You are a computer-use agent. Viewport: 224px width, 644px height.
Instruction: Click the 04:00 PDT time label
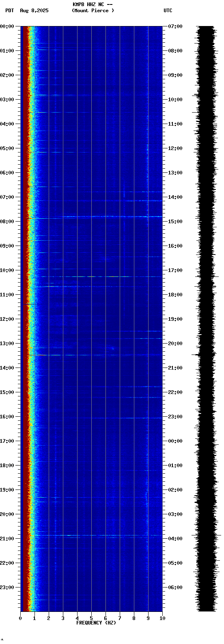(x=7, y=124)
